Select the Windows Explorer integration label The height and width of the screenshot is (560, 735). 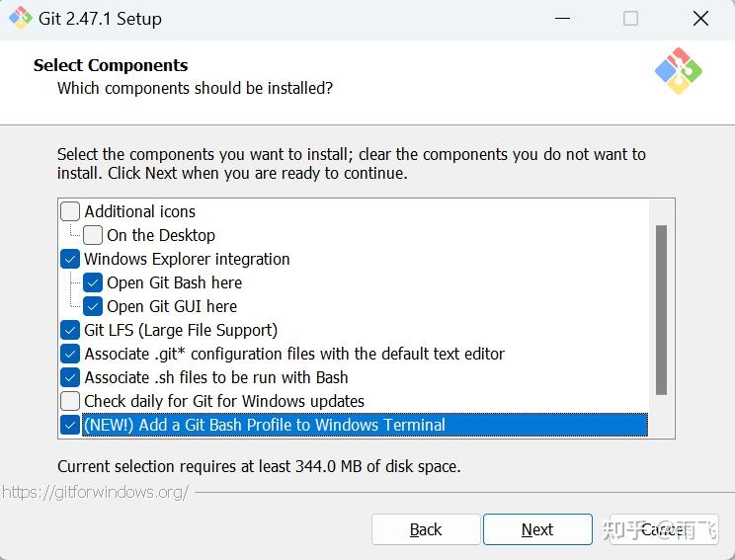click(x=187, y=259)
